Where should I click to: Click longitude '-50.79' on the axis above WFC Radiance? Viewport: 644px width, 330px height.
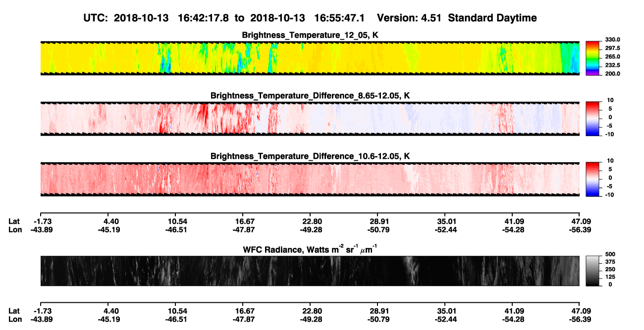(377, 230)
